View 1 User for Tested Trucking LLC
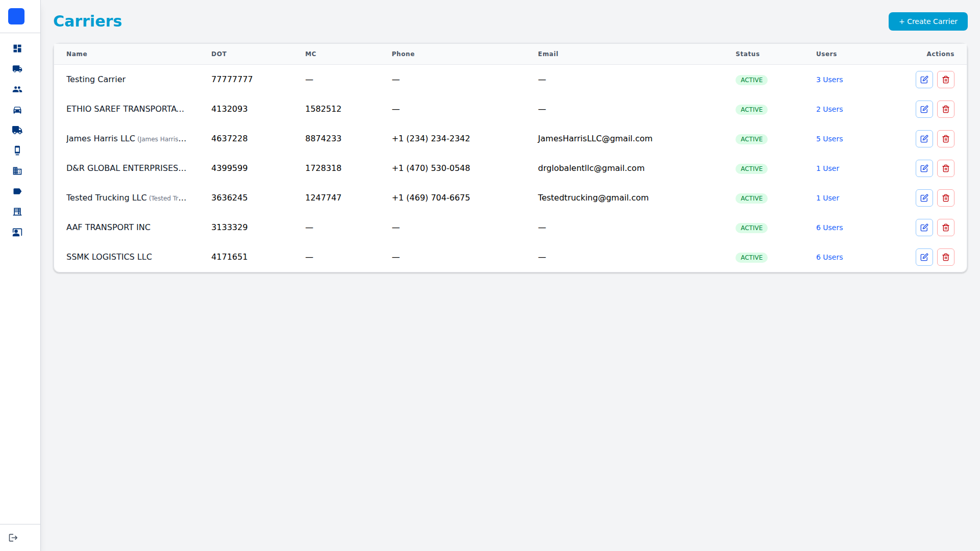Screen dimensions: 980x551 click(827, 198)
